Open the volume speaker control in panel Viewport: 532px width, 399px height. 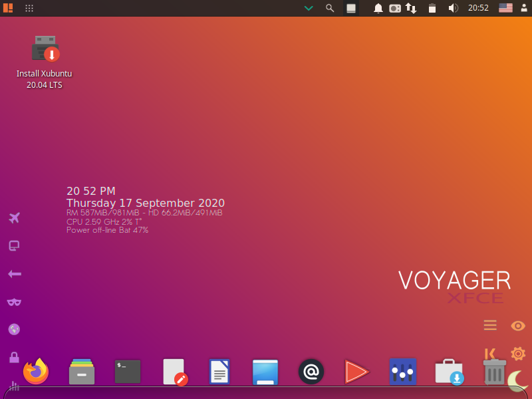point(453,8)
